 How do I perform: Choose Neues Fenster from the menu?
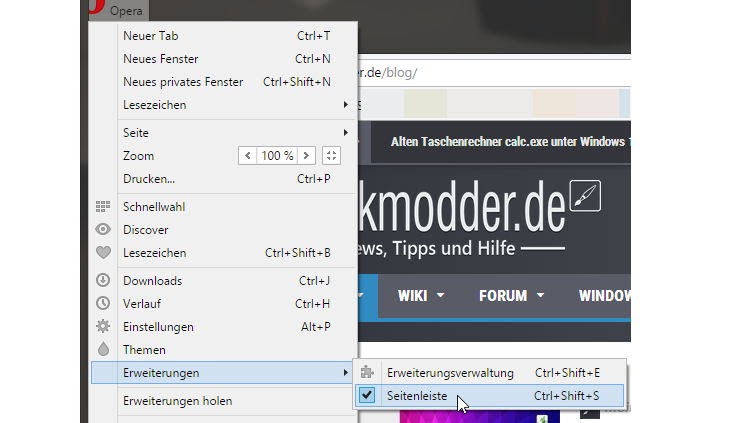click(x=224, y=59)
